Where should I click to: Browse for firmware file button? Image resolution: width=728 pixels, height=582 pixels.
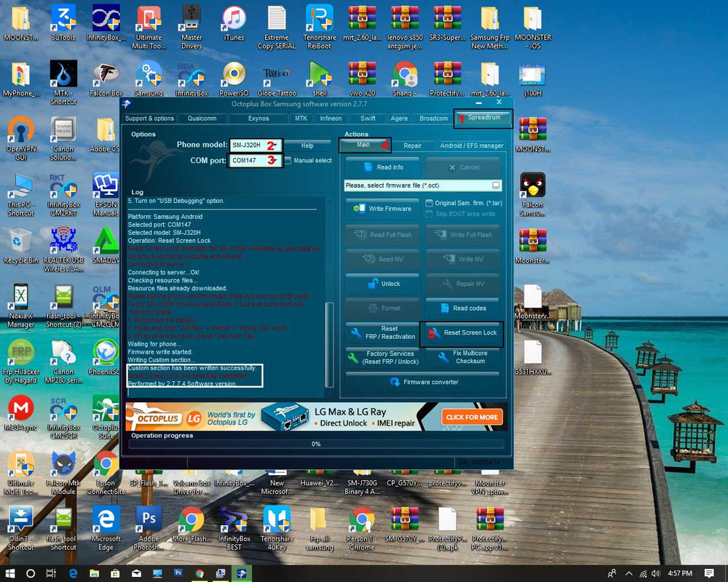(496, 186)
